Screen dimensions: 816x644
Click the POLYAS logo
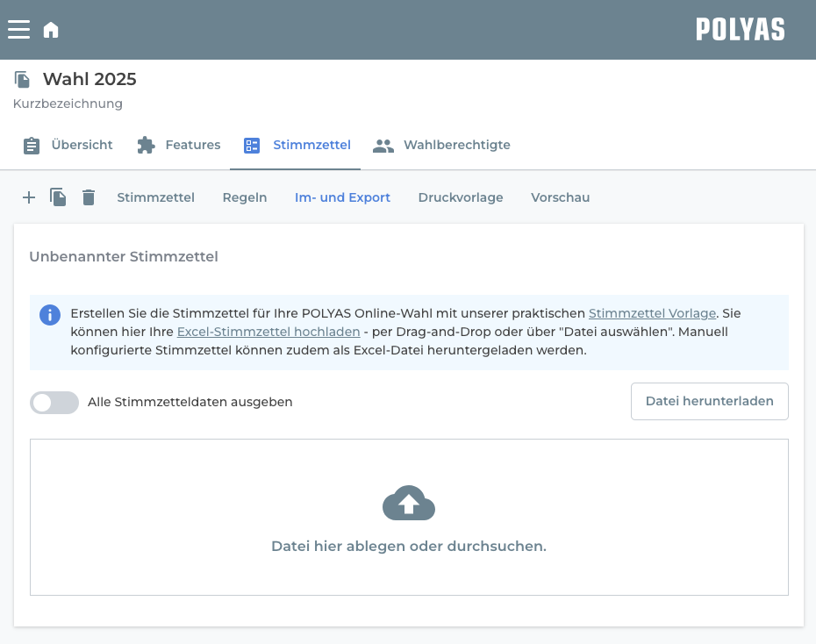pos(741,29)
